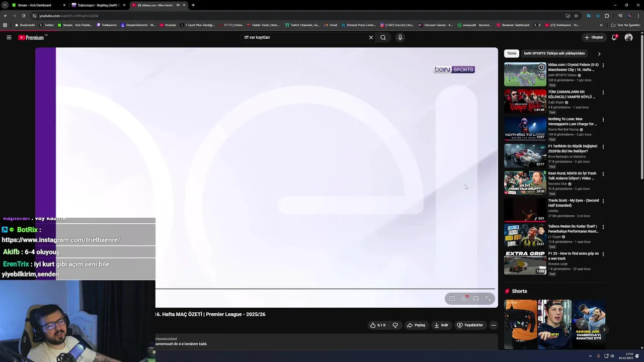The width and height of the screenshot is (644, 362).
Task: Open the notifications bell
Action: [x=614, y=37]
